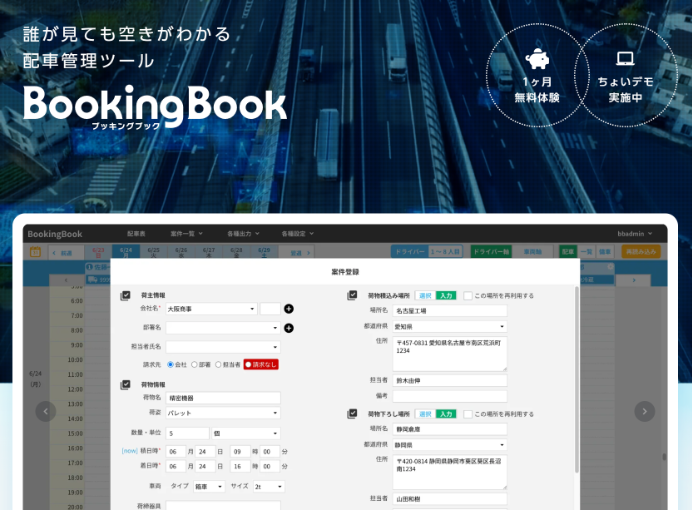Image resolution: width=692 pixels, height=510 pixels.
Task: Open the 部署名 dropdown
Action: tap(223, 328)
